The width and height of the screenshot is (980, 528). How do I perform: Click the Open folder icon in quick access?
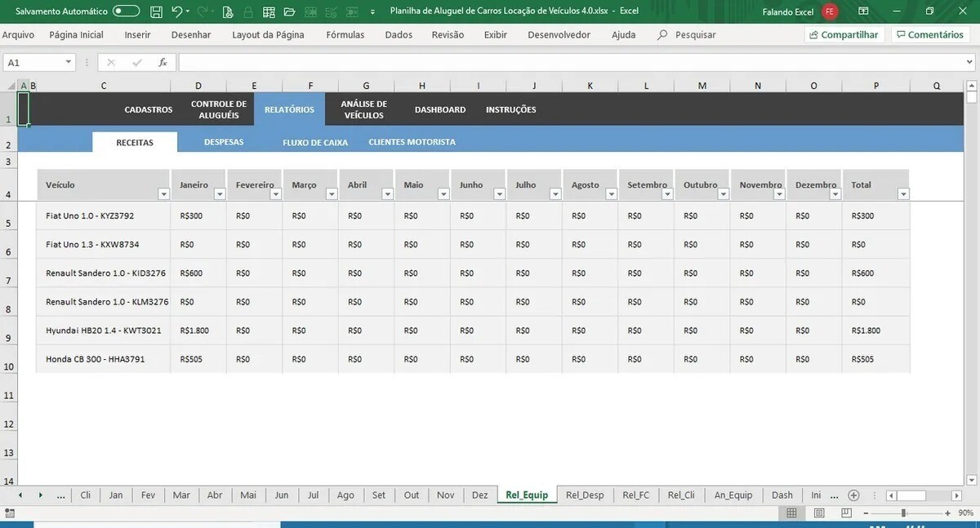289,11
